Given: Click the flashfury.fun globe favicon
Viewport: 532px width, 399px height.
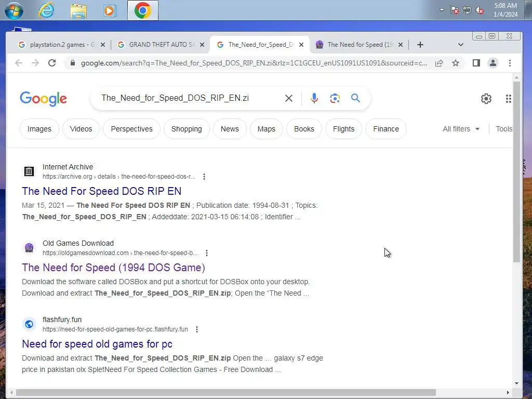Looking at the screenshot, I should (29, 324).
